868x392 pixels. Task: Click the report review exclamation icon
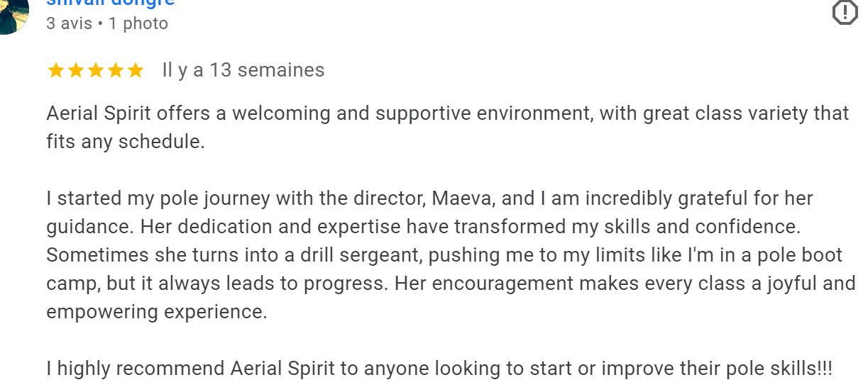pos(845,11)
